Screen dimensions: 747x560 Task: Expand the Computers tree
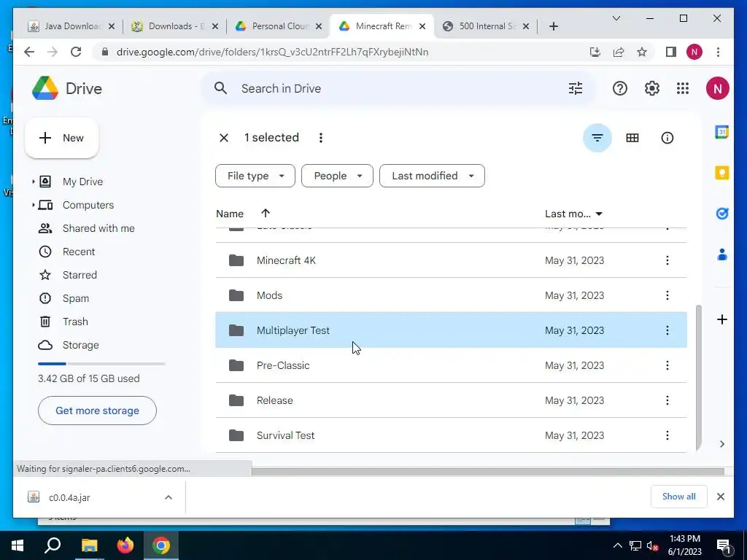coord(33,205)
